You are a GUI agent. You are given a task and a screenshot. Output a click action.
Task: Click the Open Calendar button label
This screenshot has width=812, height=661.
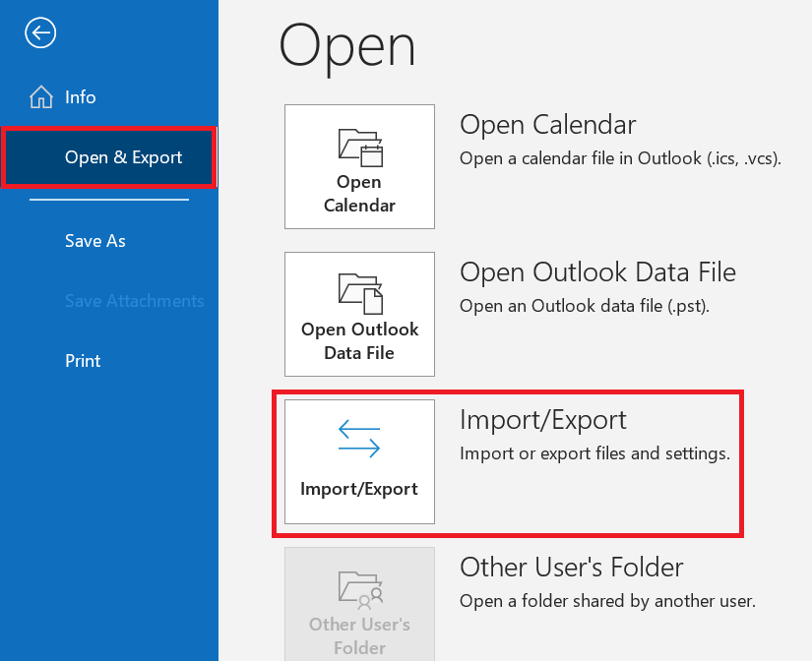click(359, 194)
